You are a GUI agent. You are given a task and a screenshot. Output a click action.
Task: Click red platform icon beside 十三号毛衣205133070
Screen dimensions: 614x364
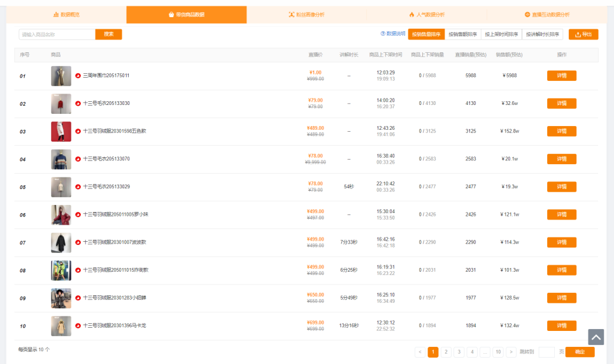(x=78, y=159)
